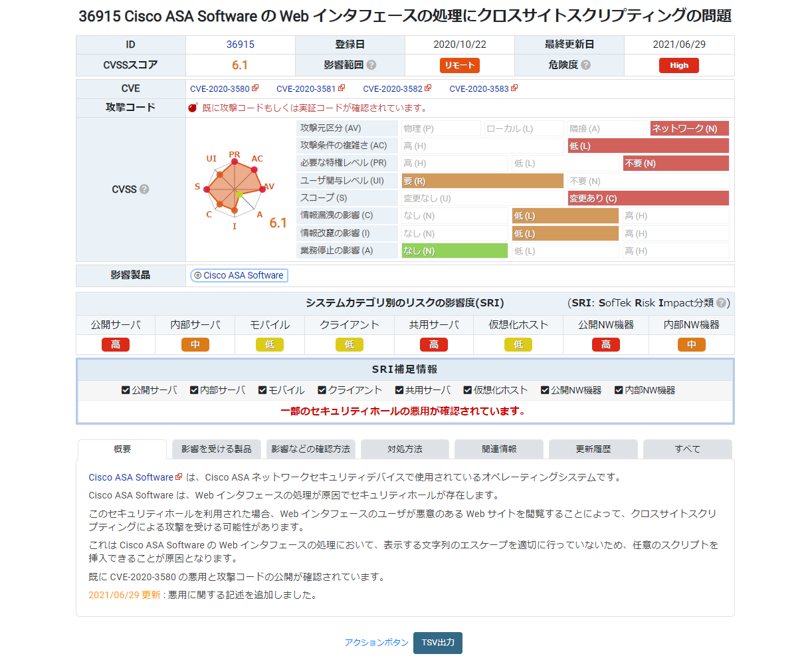Click the 攻撃元区分 (AV) label

coord(331,128)
